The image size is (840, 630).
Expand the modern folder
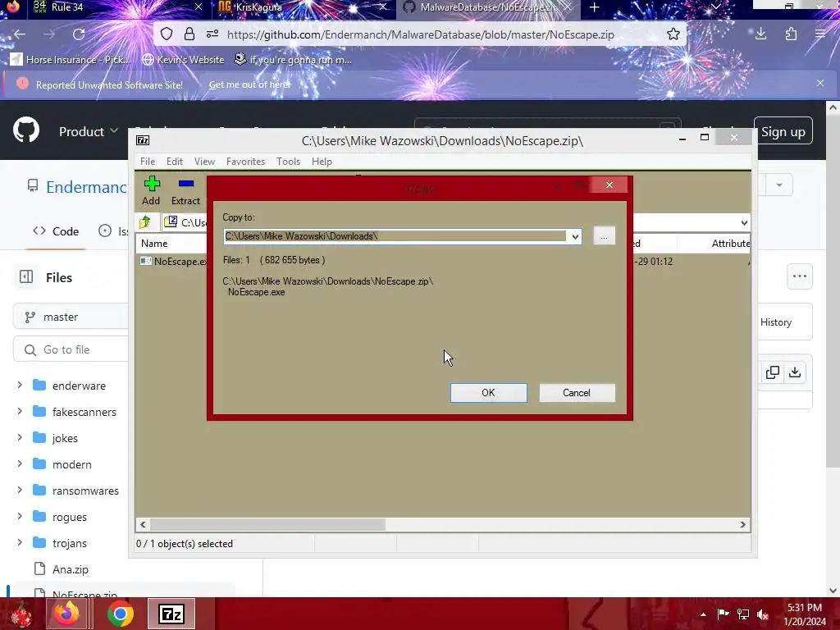pos(20,464)
